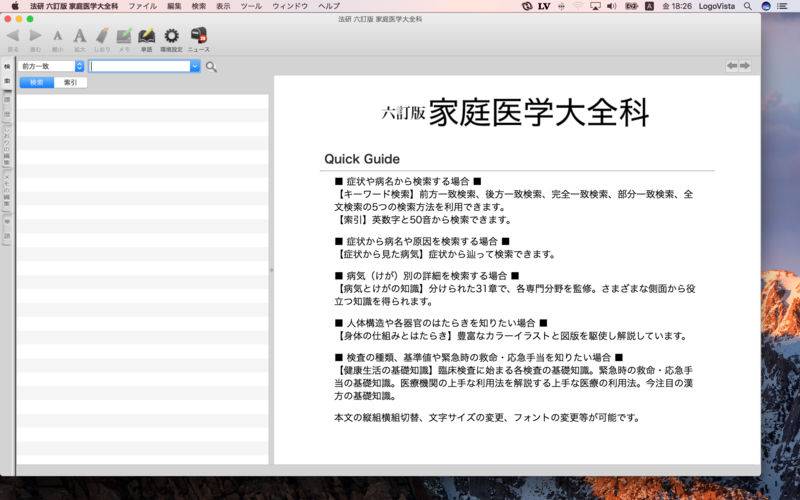Image resolution: width=800 pixels, height=500 pixels.
Task: Open the AirPlay display menu bar icon
Action: pos(595,6)
